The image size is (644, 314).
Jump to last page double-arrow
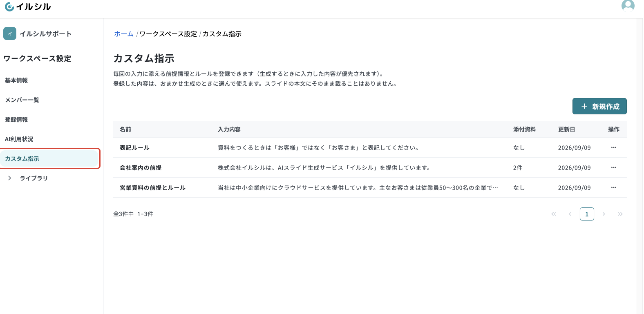click(620, 214)
